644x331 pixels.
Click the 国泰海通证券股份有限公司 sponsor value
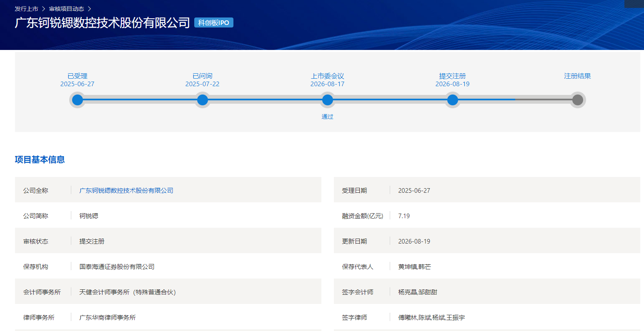pos(117,267)
